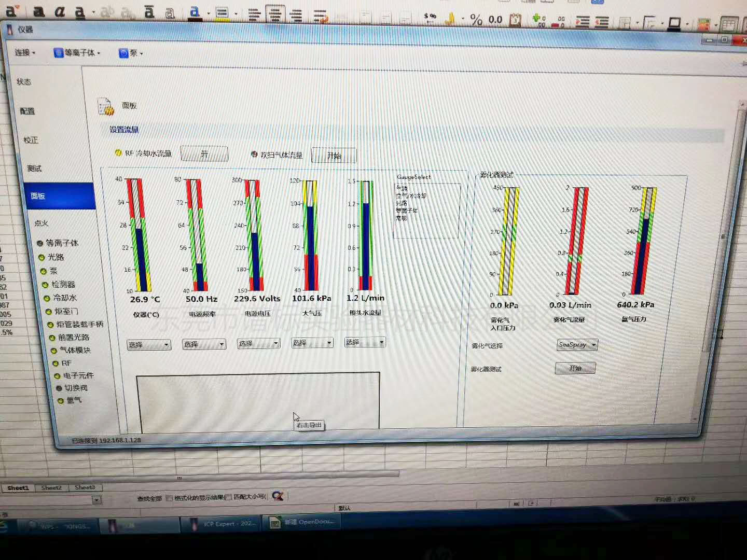Screen dimensions: 747x560
Task: Toggle the 格式化的显示结果 checkbox
Action: click(x=169, y=498)
